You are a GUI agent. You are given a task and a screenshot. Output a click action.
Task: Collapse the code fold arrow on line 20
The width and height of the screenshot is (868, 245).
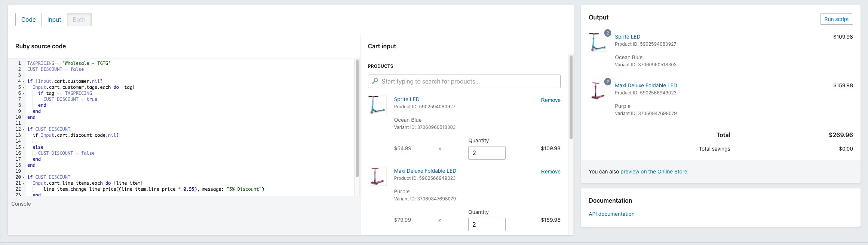coord(23,177)
